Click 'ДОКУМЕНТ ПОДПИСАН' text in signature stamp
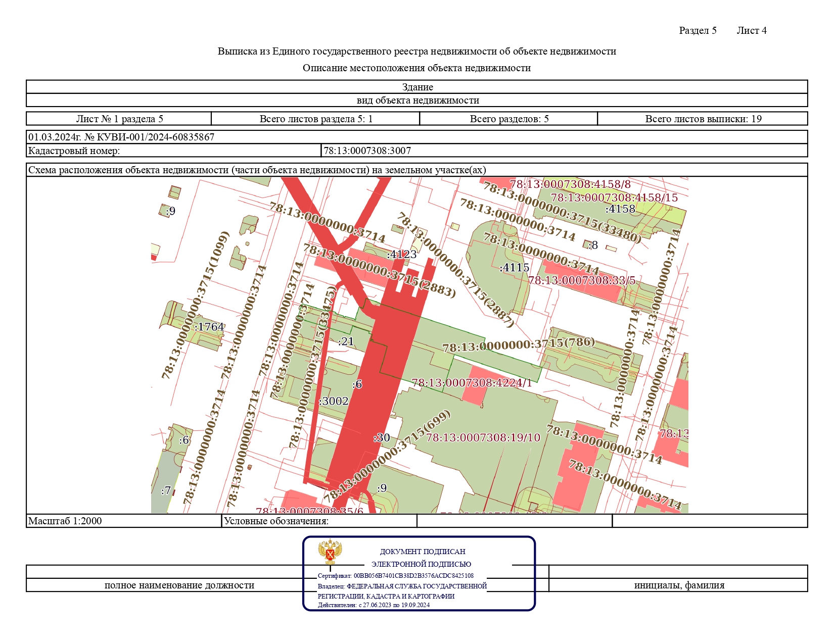This screenshot has width=834, height=644. 423,552
